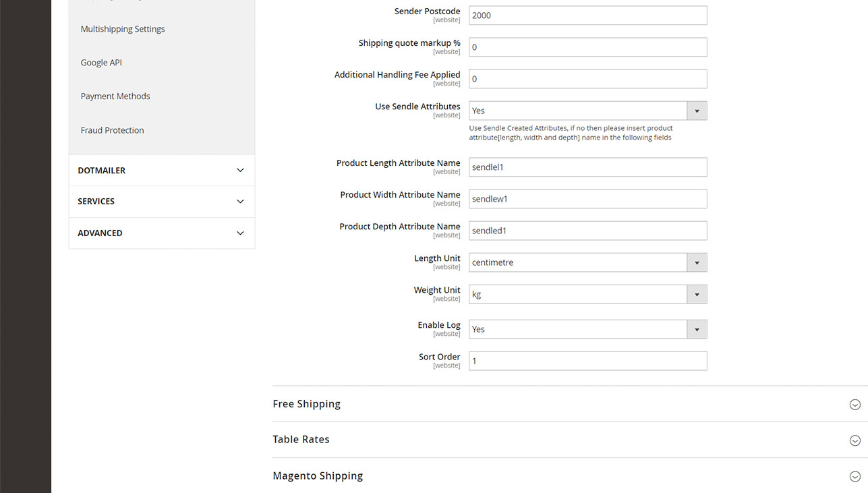Focus the Additional Handling Fee Applied field
868x493 pixels.
(x=587, y=79)
